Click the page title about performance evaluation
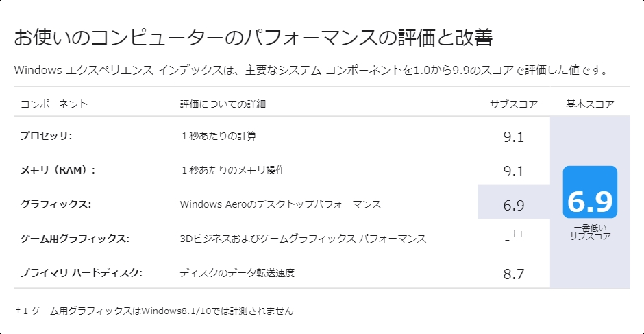The height and width of the screenshot is (334, 644). pos(253,38)
